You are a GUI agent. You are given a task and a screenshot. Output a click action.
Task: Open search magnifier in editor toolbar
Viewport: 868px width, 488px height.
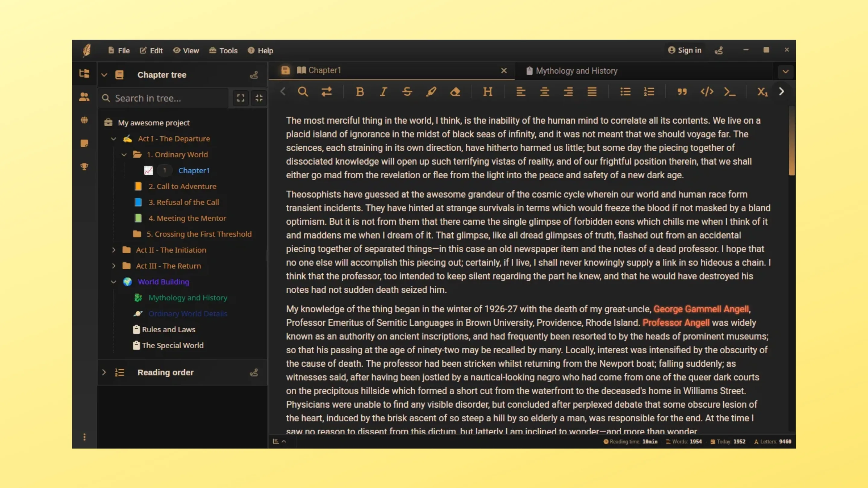tap(303, 92)
